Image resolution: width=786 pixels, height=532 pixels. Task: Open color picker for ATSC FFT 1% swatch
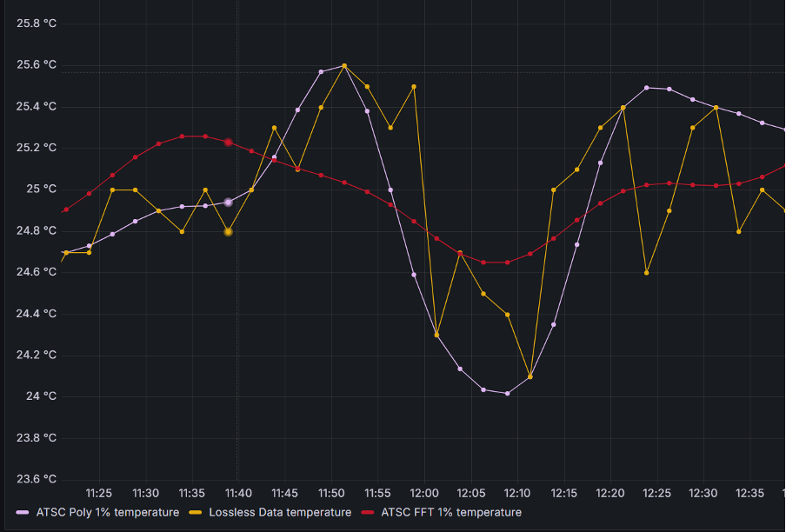point(368,513)
